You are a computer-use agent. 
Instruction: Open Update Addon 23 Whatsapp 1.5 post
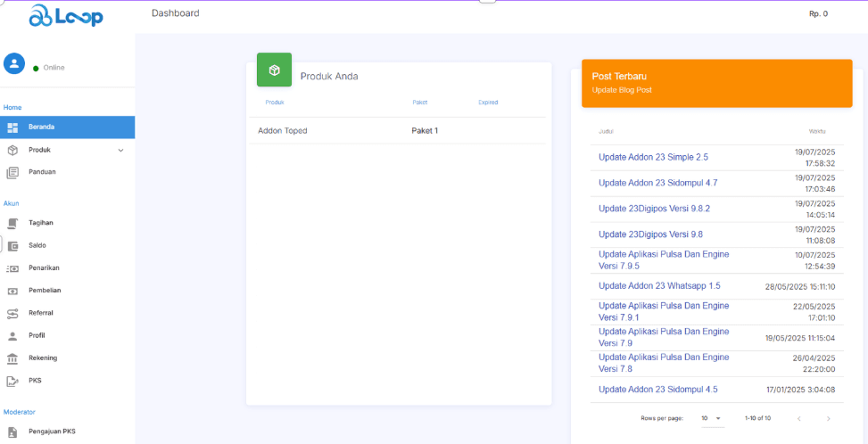[659, 286]
